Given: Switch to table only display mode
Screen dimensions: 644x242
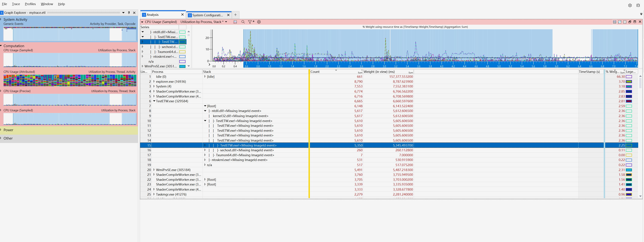Looking at the screenshot, I should click(624, 22).
